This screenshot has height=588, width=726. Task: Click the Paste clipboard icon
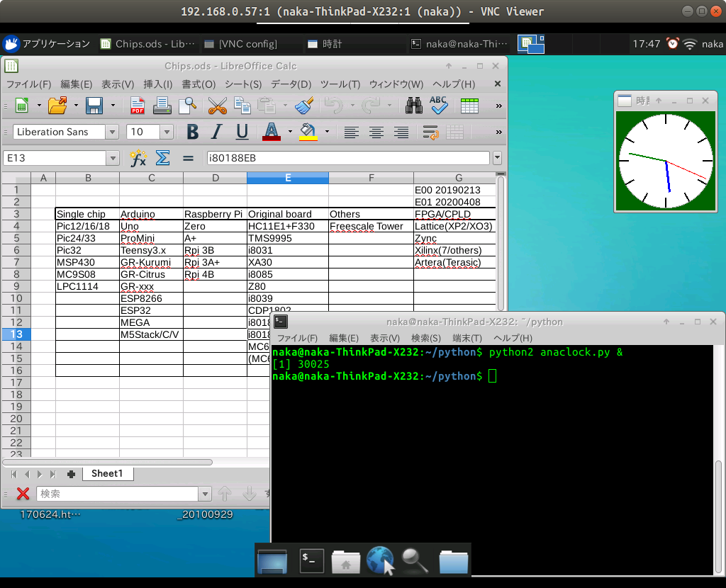point(267,106)
